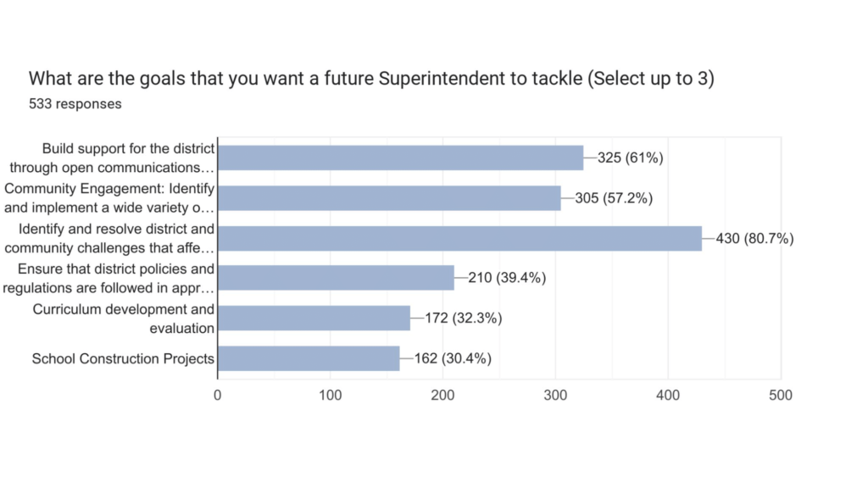This screenshot has width=868, height=488.
Task: Click the chart title about Superintendent goals
Action: point(371,79)
